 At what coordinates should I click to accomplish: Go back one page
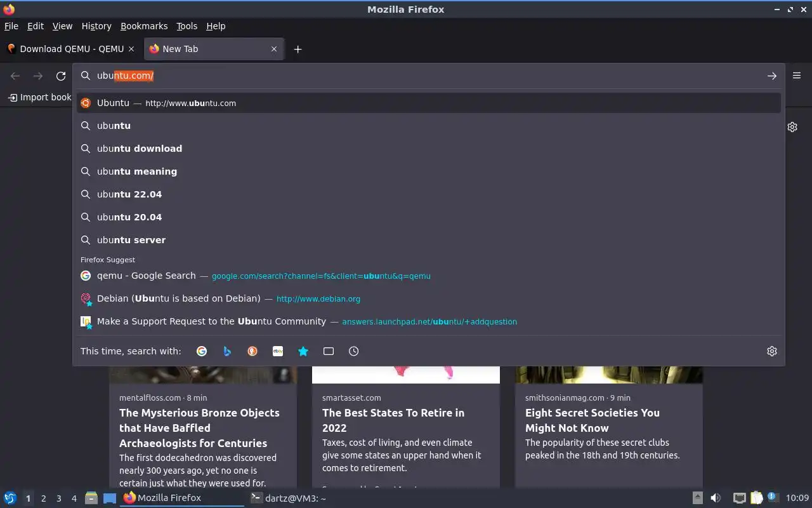point(15,76)
